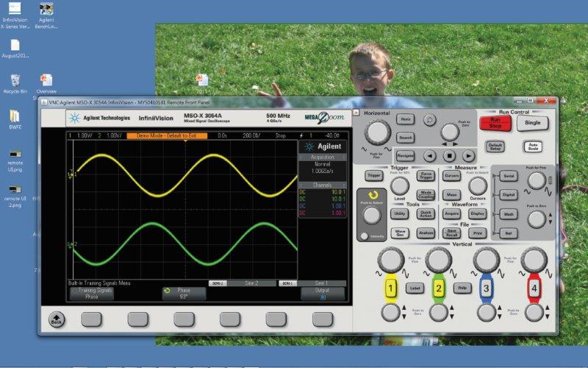Click the Back arrow softkey button
Image resolution: width=588 pixels, height=368 pixels.
pos(57,319)
